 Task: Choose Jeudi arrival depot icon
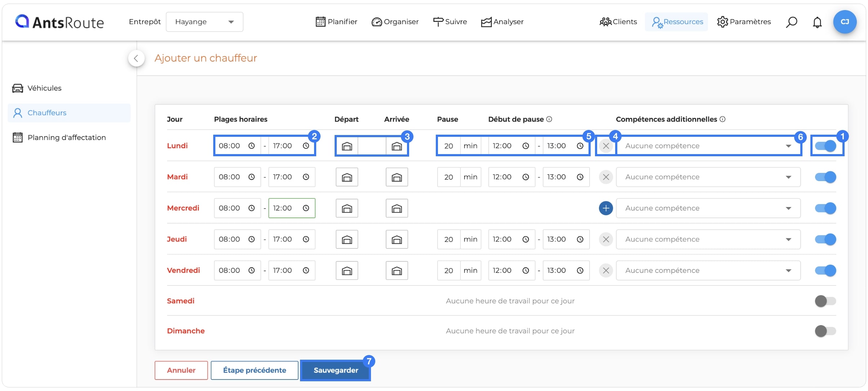coord(397,239)
